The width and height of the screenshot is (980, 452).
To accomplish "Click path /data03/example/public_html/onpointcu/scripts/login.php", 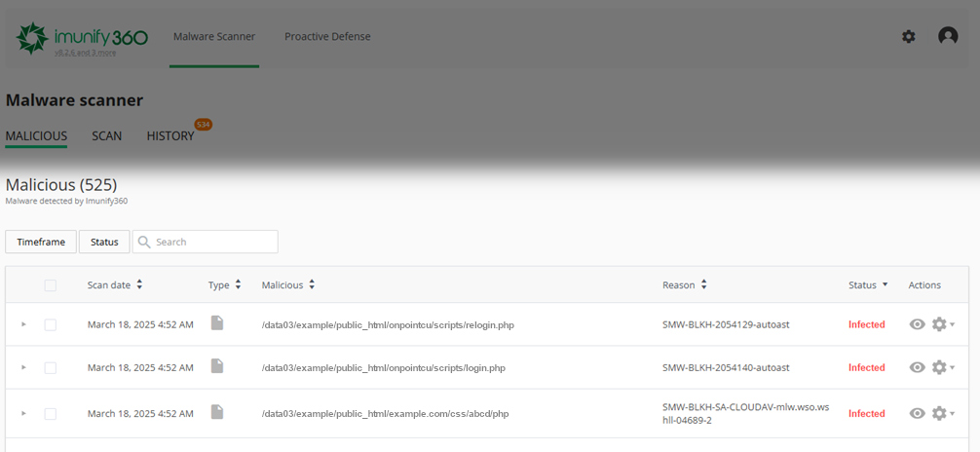I will [384, 368].
